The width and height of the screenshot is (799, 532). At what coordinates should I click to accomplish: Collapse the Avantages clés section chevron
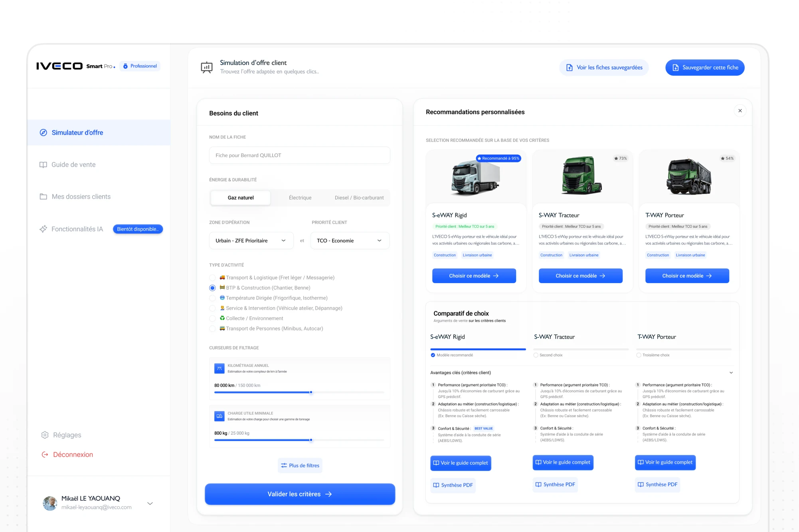pyautogui.click(x=731, y=372)
